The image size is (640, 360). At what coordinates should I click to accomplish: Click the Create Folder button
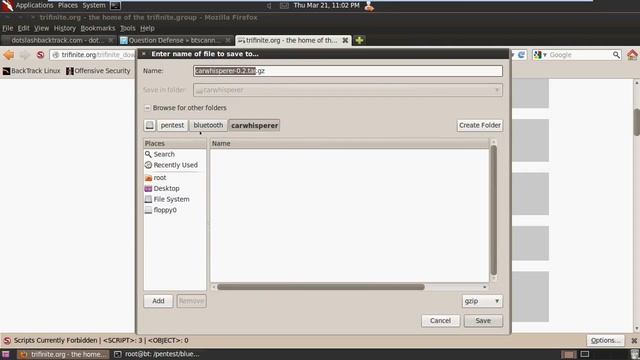point(480,125)
